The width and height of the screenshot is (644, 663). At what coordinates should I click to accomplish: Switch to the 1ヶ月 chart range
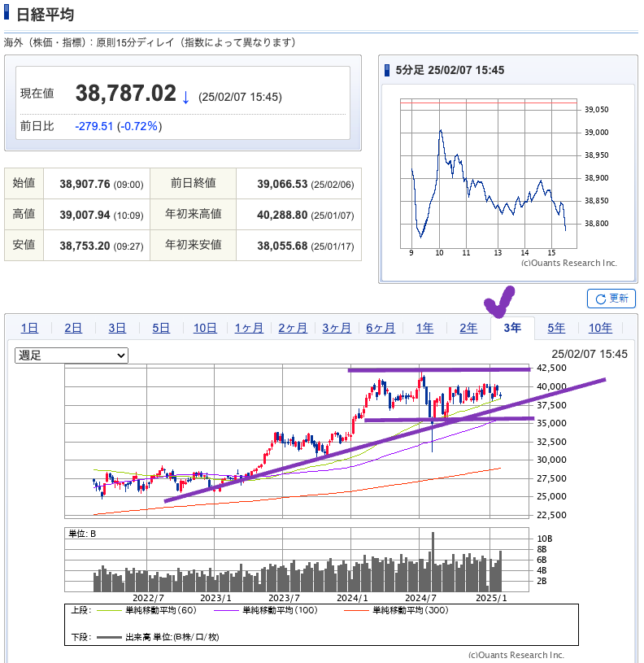249,328
